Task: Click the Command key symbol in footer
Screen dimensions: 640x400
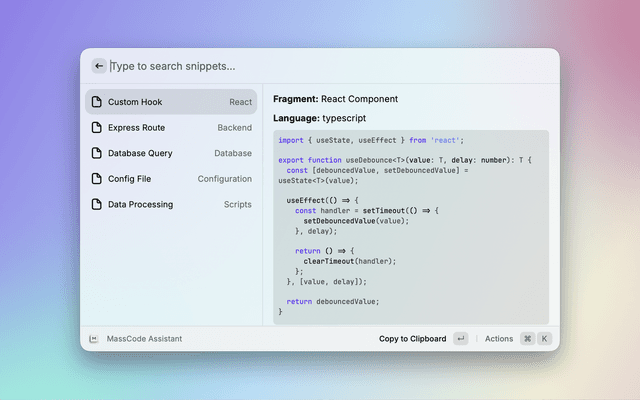Action: pos(527,339)
